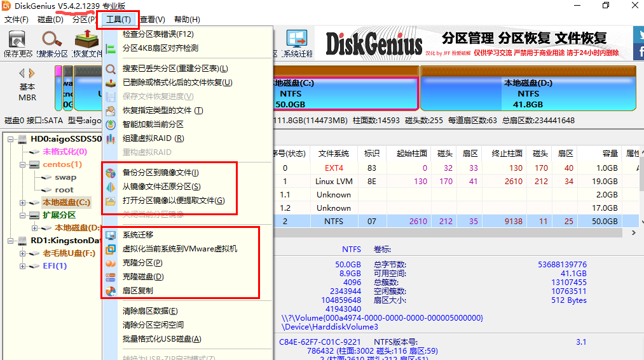
Task: Click the Recover Files toolbar icon
Action: (x=86, y=40)
